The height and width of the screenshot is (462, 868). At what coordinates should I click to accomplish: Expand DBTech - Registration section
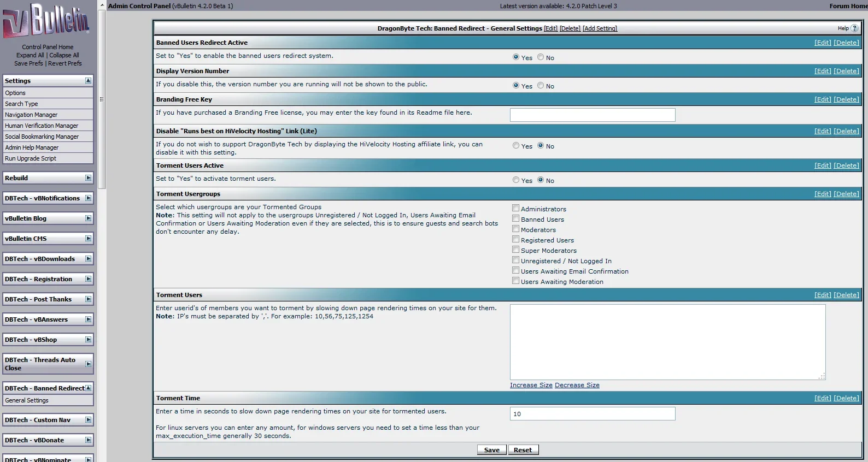(88, 279)
